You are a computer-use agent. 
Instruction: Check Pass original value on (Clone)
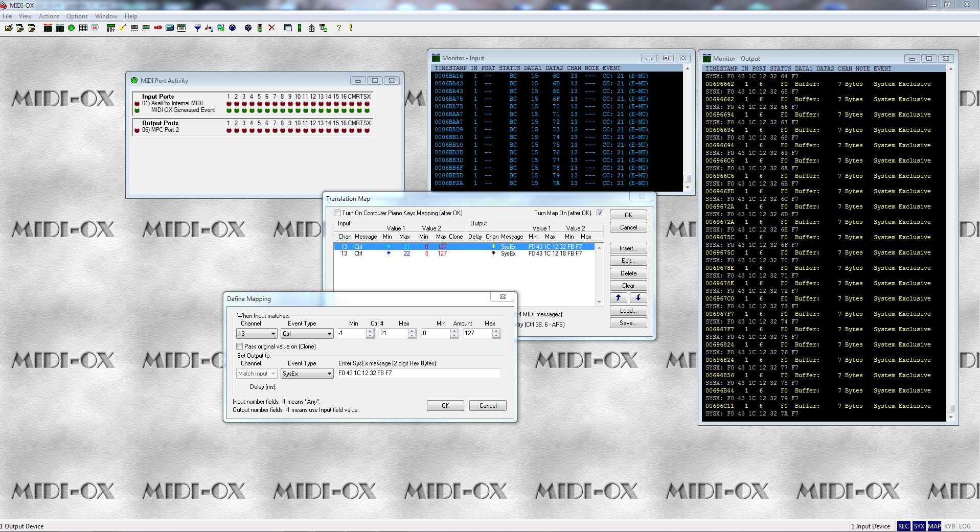click(x=239, y=346)
